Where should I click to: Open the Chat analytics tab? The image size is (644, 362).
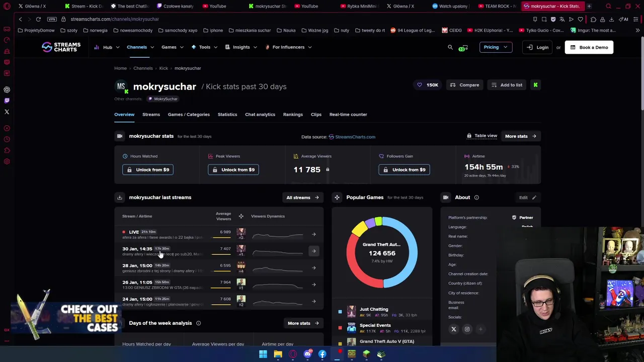tap(260, 115)
